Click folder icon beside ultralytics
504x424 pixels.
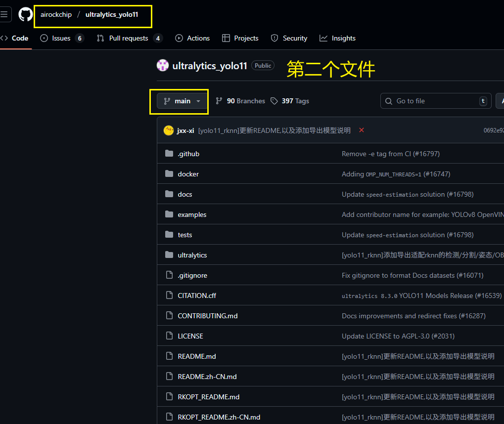[169, 254]
